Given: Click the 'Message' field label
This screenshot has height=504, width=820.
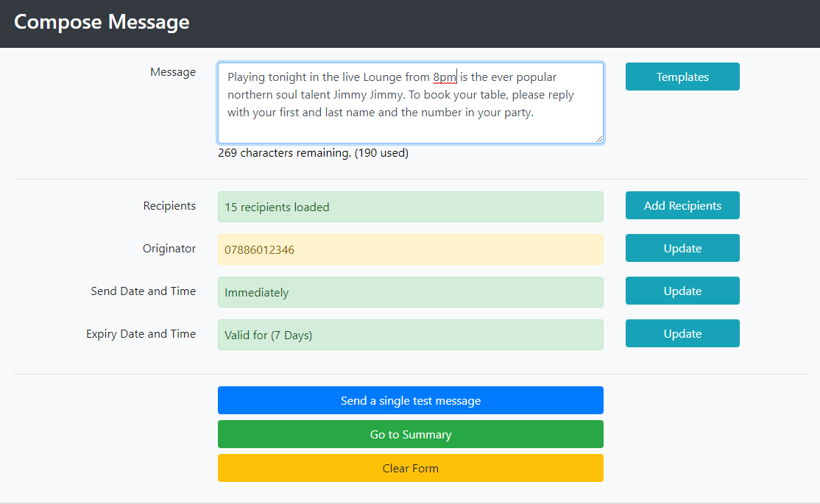Looking at the screenshot, I should (x=173, y=71).
